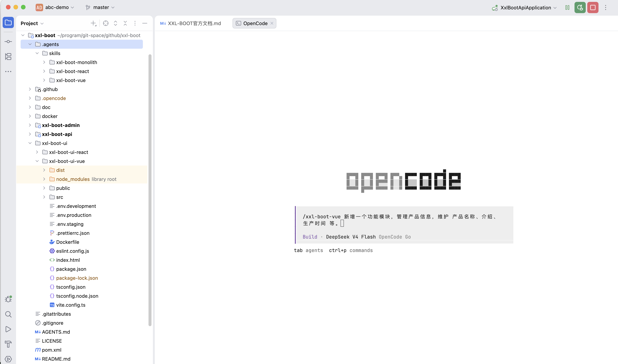
Task: Open README.md file
Action: click(52, 359)
